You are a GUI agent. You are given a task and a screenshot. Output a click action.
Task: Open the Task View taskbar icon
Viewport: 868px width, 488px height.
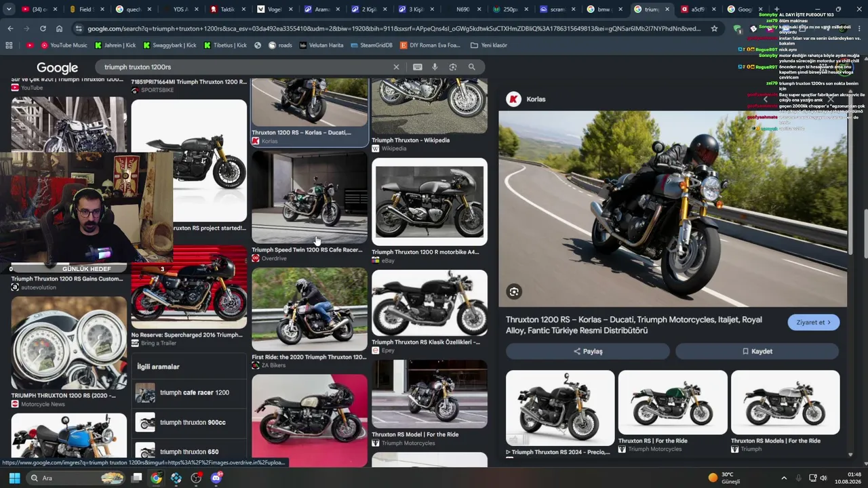136,478
